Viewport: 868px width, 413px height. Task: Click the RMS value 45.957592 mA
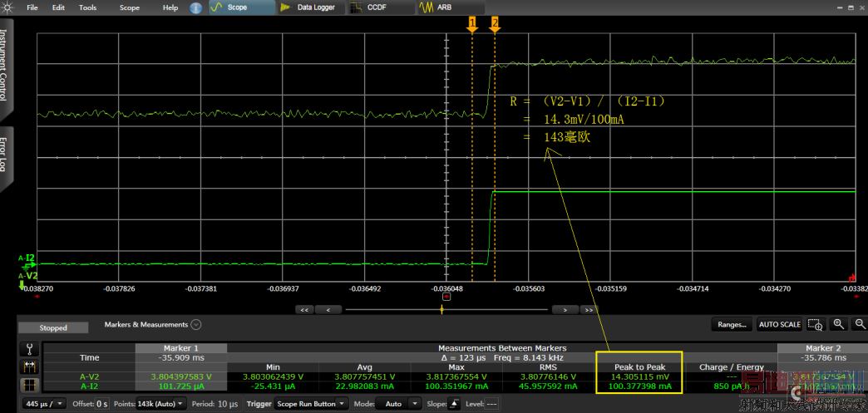548,386
